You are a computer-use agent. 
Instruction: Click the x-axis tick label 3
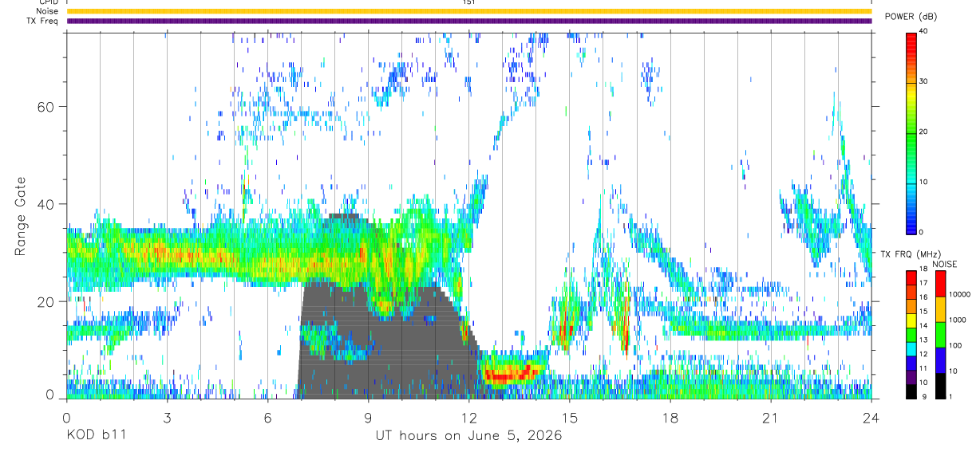[x=168, y=418]
